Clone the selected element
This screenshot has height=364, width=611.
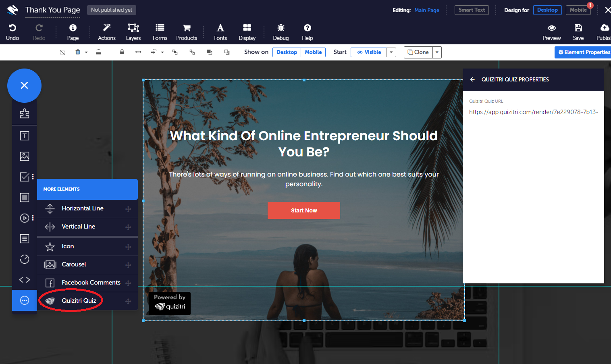pos(418,52)
